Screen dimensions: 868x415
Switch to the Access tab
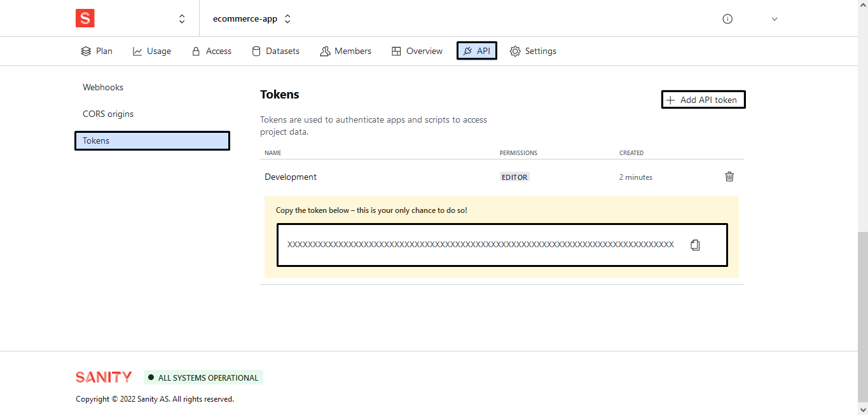pyautogui.click(x=212, y=51)
